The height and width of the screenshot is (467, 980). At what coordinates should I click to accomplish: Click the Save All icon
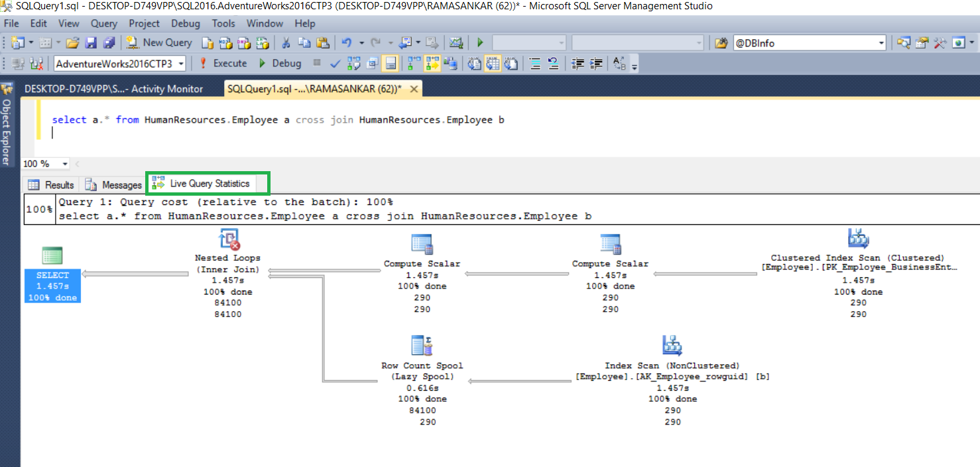[109, 42]
